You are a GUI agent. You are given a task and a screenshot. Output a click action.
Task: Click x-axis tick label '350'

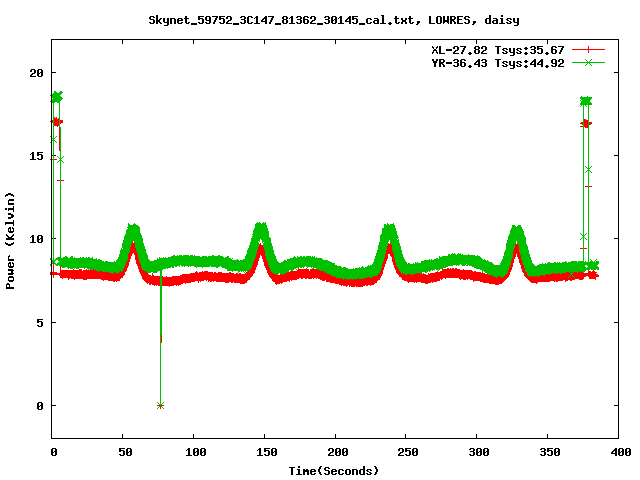pos(549,452)
